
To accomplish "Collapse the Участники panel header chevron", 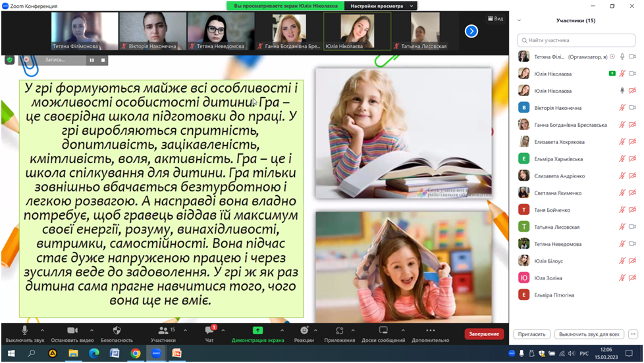I will pyautogui.click(x=519, y=20).
